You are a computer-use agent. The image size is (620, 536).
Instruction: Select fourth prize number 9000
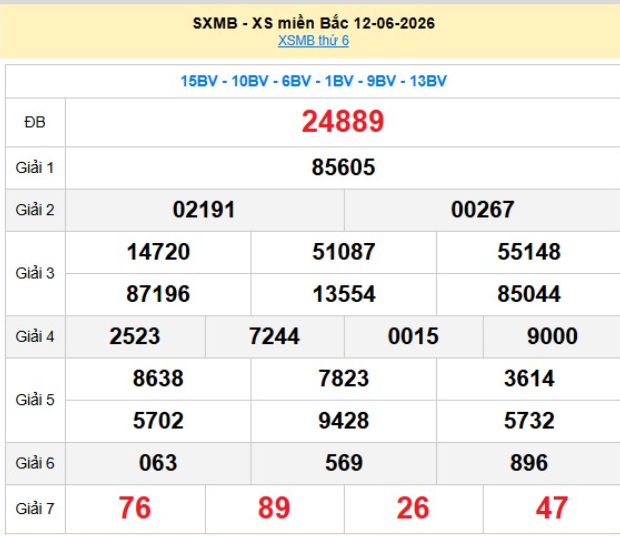pos(552,336)
